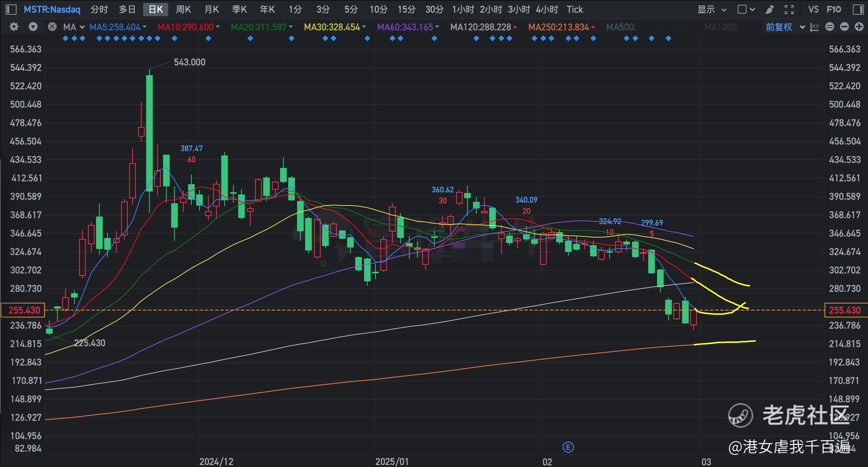This screenshot has width=868, height=467.
Task: Open indicator settings gear icon
Action: (x=14, y=27)
